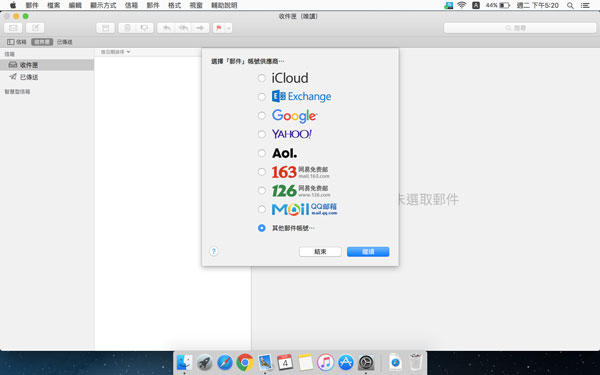Open Finder from the Dock

184,362
